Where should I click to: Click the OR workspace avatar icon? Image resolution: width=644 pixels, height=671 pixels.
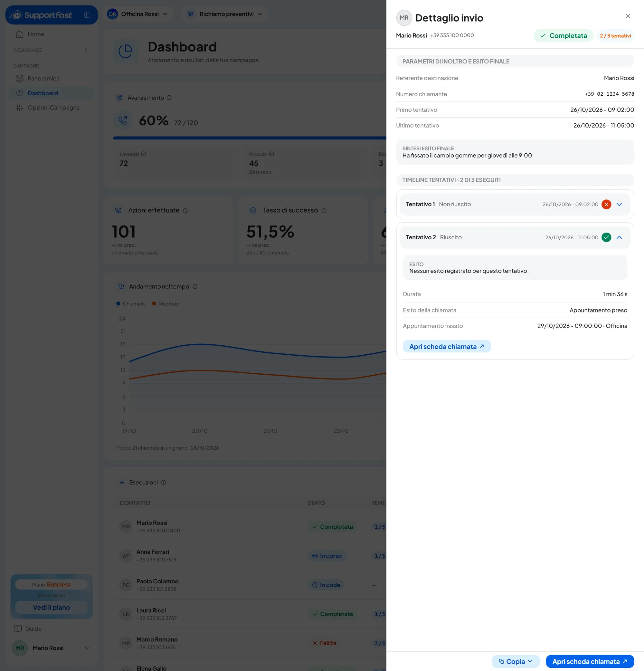(112, 14)
